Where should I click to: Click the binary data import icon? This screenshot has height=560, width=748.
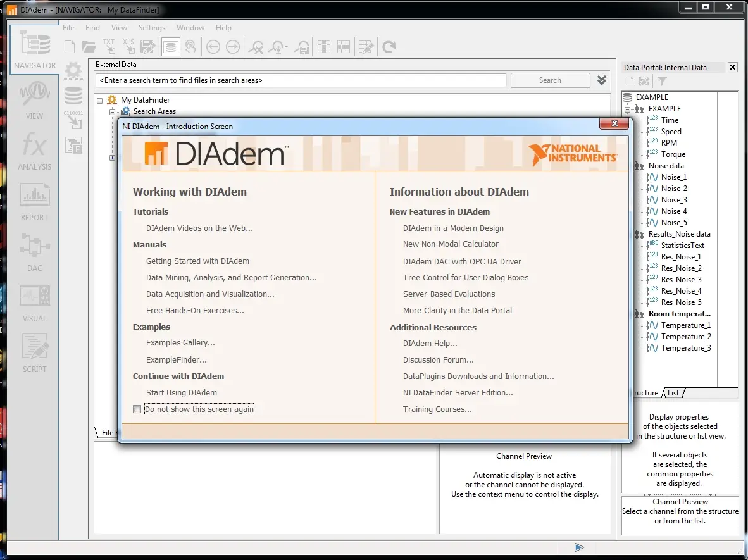click(x=73, y=120)
